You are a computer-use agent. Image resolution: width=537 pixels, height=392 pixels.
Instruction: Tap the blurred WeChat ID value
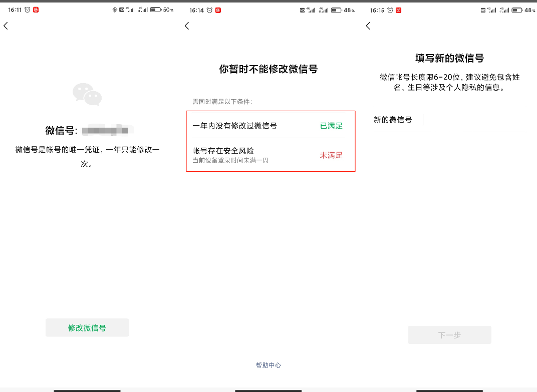coord(105,131)
